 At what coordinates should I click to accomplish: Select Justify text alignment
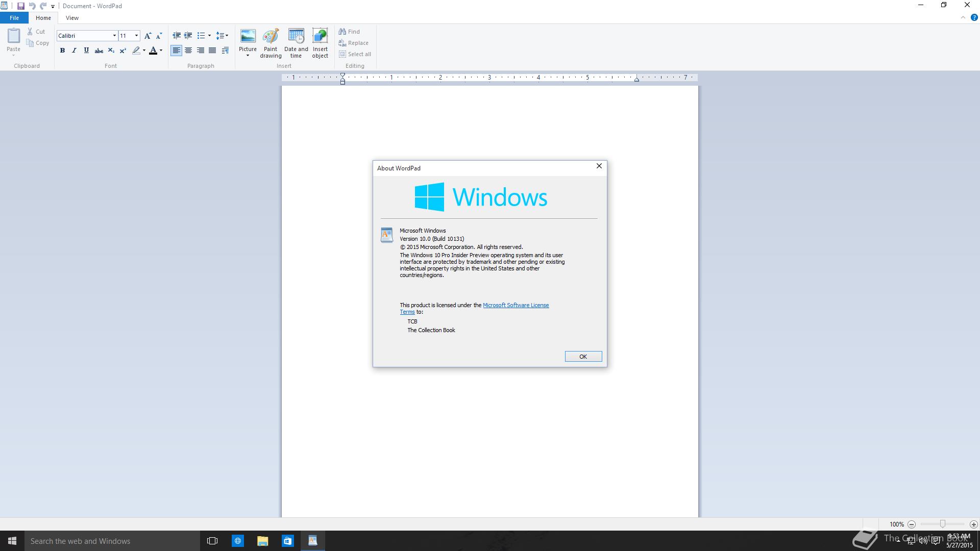click(x=212, y=51)
